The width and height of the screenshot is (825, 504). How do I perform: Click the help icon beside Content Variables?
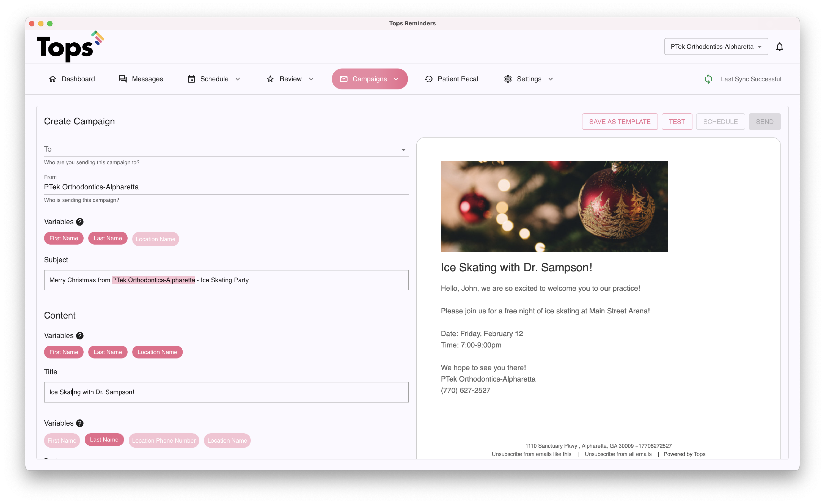(80, 336)
